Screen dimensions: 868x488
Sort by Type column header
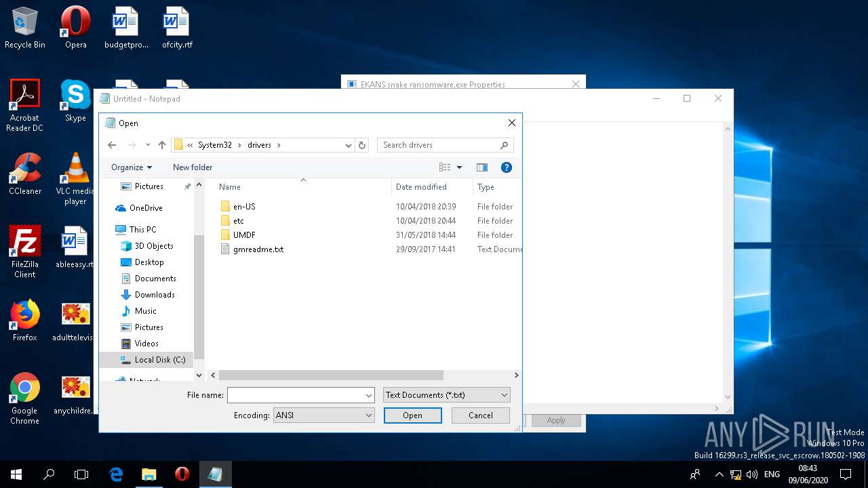click(x=486, y=187)
